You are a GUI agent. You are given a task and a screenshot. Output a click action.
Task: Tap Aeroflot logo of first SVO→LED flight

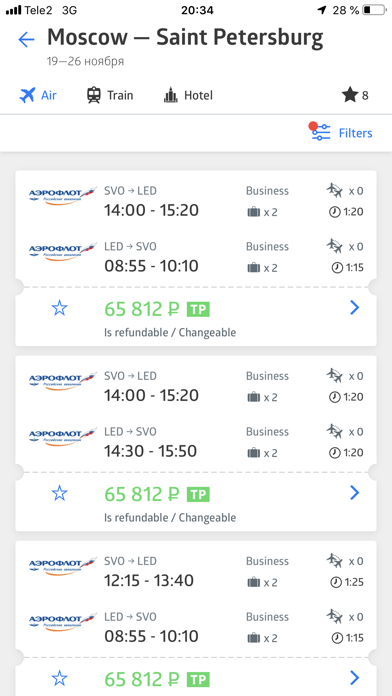click(x=62, y=196)
